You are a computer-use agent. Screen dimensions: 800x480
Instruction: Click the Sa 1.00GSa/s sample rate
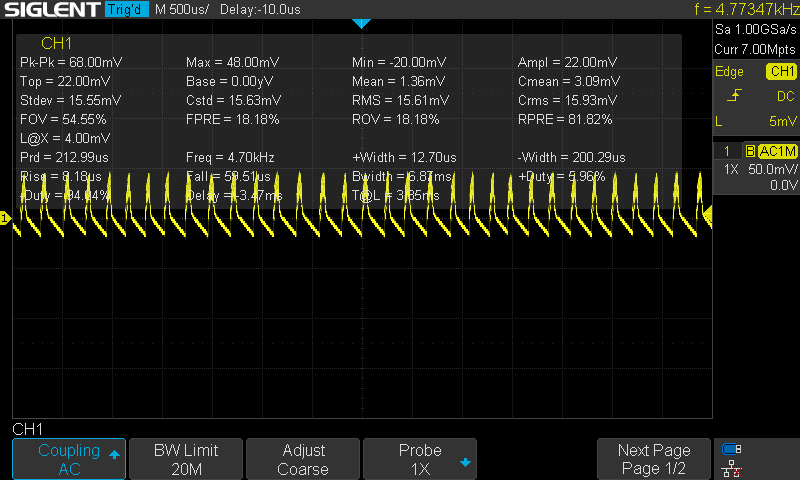click(x=756, y=30)
